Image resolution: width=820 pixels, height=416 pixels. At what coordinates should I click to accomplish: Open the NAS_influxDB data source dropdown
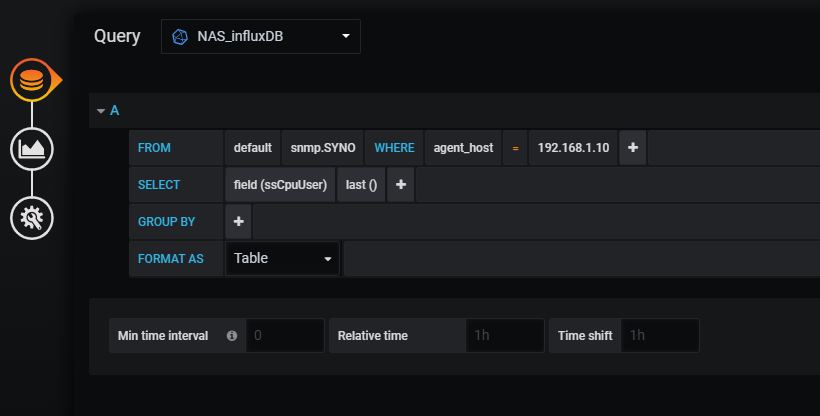coord(260,36)
